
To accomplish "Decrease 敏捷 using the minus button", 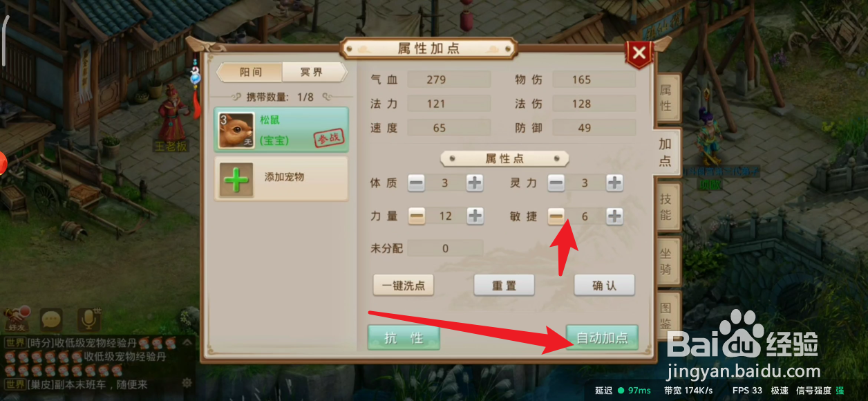I will click(556, 216).
